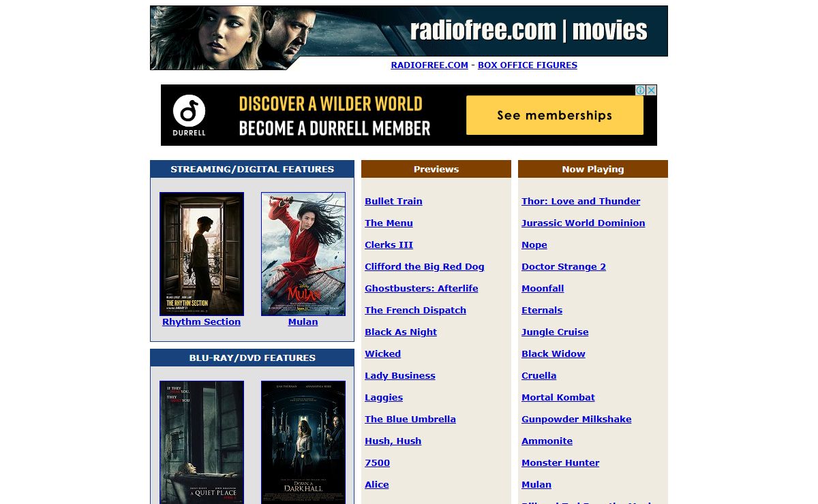Open Clerks III preview
The width and height of the screenshot is (818, 504).
click(x=389, y=245)
